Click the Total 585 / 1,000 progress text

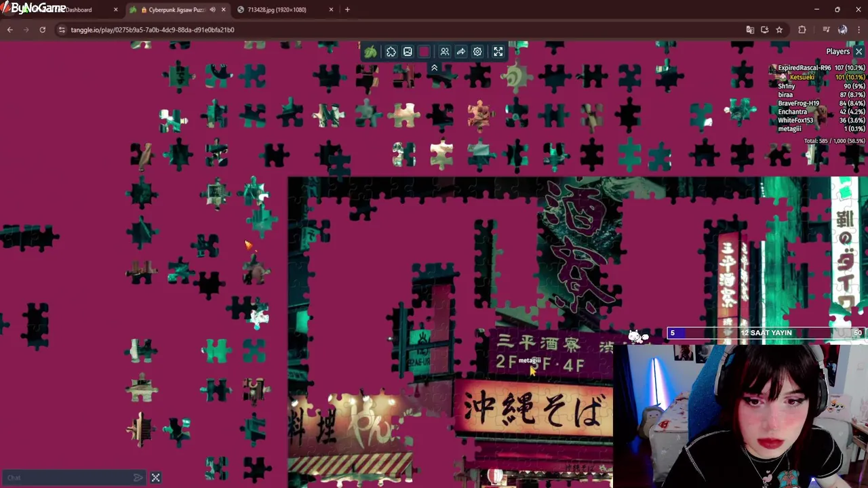834,141
